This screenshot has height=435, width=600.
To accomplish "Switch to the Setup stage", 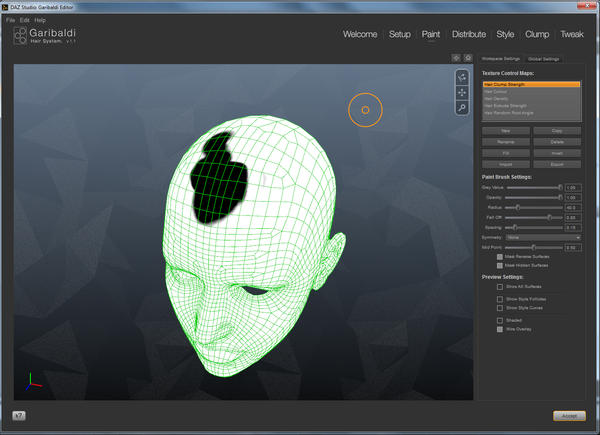I will click(399, 34).
